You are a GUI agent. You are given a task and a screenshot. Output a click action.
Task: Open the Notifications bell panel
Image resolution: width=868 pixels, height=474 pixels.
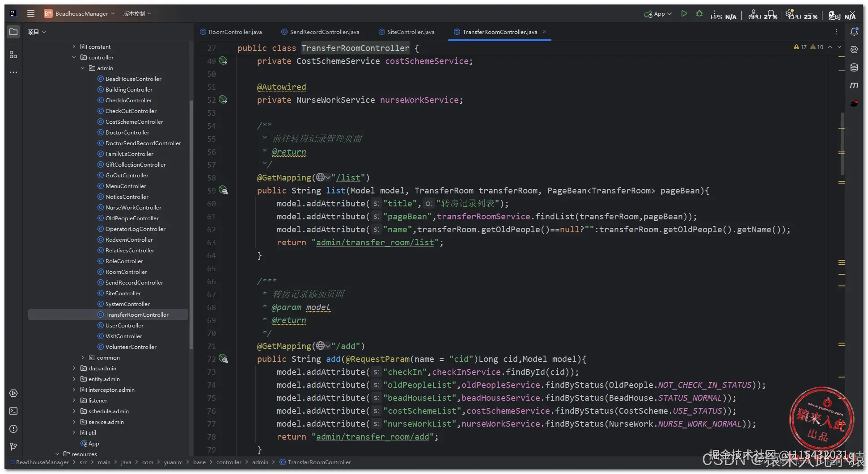point(854,32)
